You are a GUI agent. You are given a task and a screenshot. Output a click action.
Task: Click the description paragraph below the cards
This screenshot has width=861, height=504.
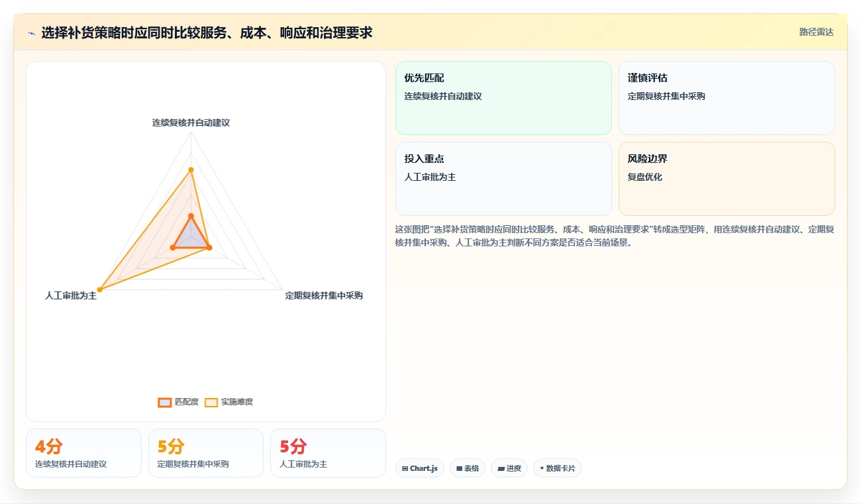coord(615,236)
